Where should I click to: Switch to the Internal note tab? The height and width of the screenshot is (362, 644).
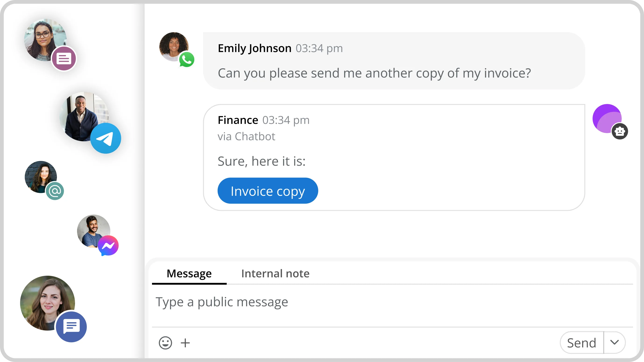point(275,274)
